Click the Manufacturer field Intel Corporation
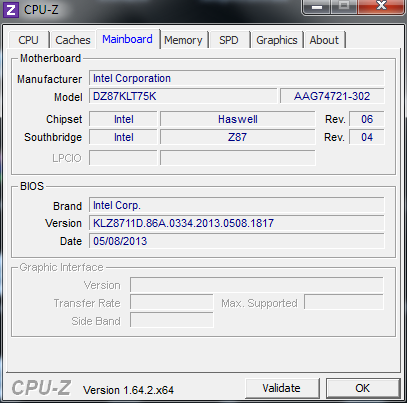 (237, 78)
